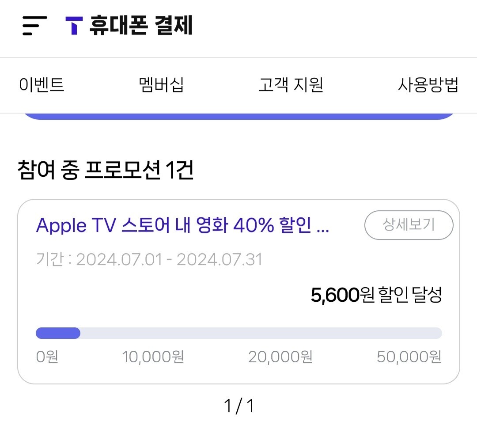Click the promotion 기간 date range
The height and width of the screenshot is (448, 477).
coord(149,259)
